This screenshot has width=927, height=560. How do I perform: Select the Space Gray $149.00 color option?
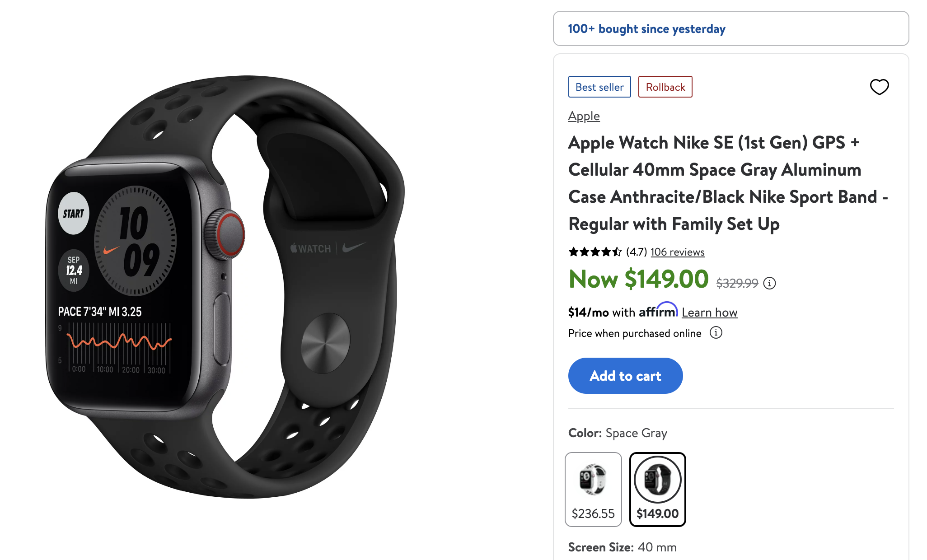658,490
